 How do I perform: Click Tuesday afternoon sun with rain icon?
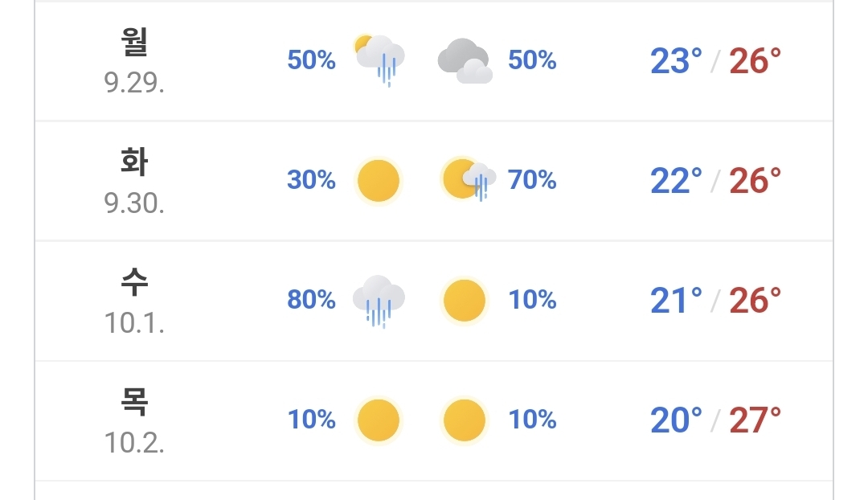coord(469,179)
